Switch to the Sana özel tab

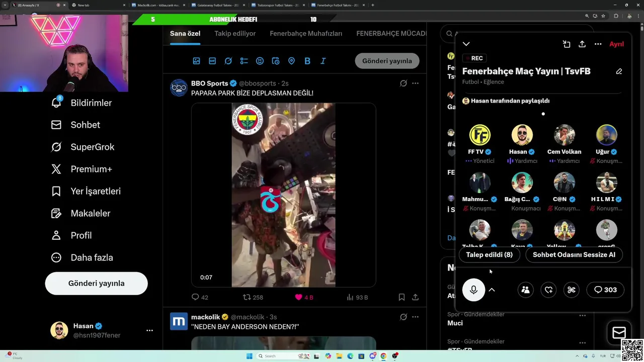pyautogui.click(x=185, y=34)
